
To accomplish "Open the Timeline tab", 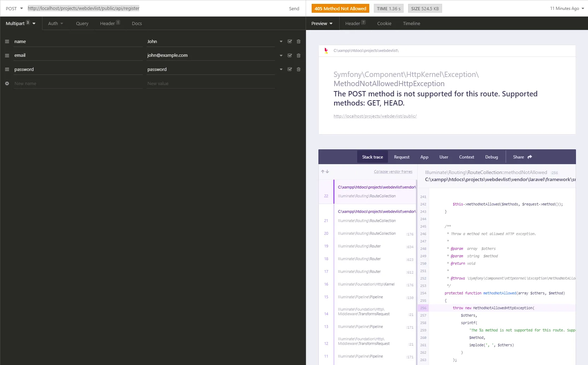I will [x=411, y=24].
